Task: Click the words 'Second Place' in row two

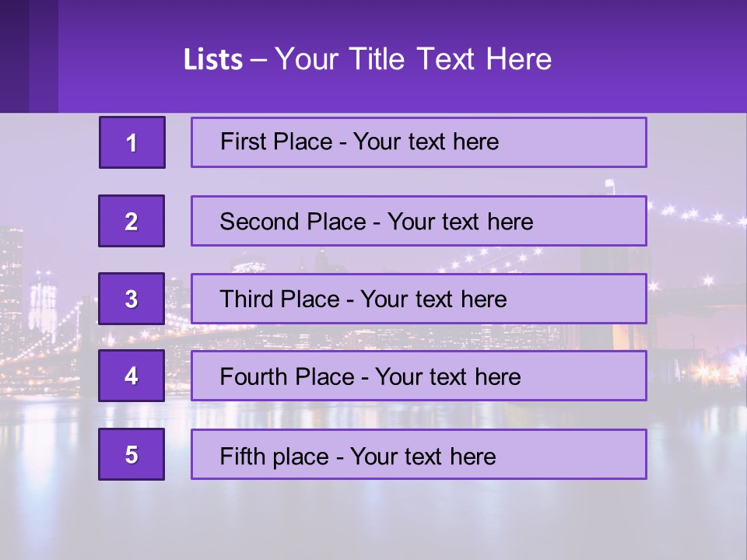Action: 292,222
